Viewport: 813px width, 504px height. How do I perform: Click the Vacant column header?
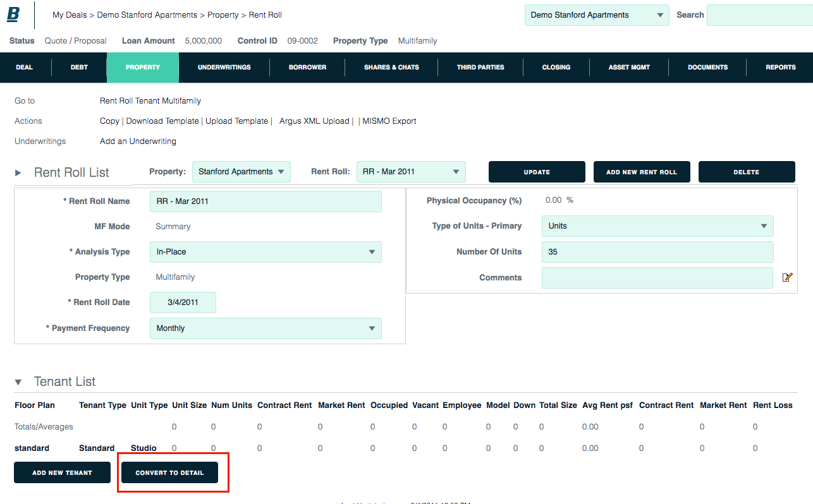[x=425, y=405]
